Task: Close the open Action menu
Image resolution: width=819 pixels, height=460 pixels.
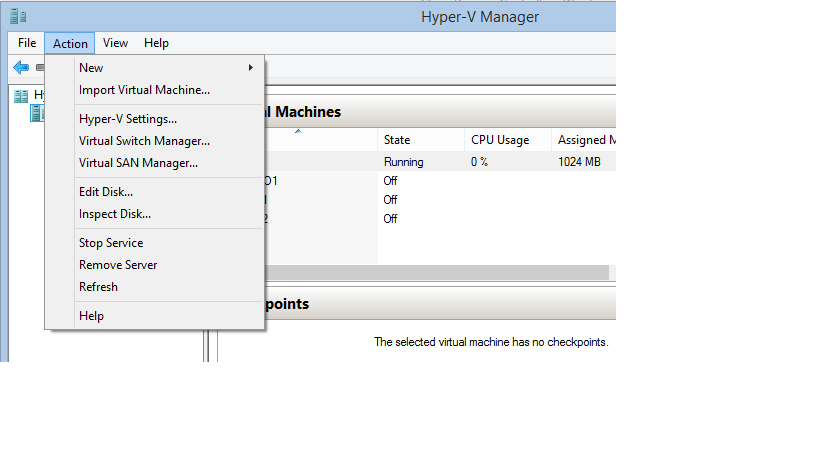Action: pyautogui.click(x=70, y=43)
